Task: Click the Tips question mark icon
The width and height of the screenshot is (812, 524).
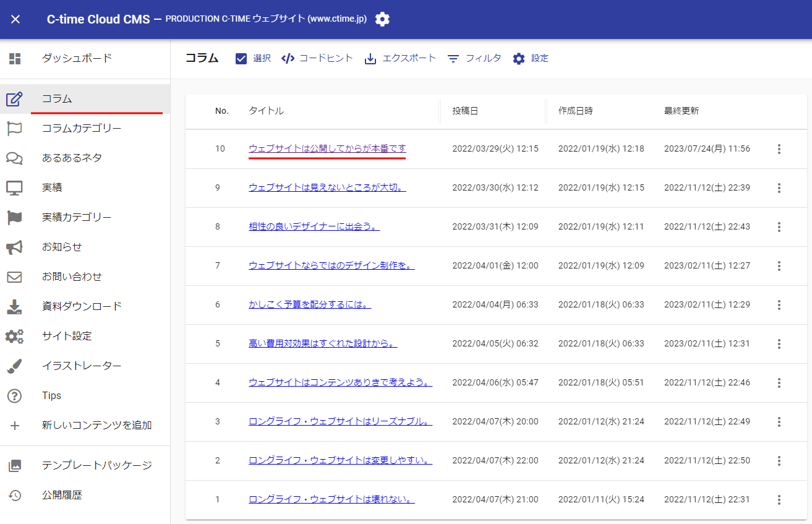Action: point(15,396)
